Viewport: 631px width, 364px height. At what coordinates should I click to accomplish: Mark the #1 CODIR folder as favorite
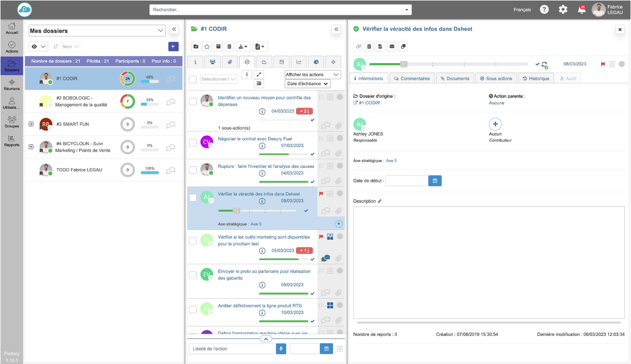coord(207,47)
